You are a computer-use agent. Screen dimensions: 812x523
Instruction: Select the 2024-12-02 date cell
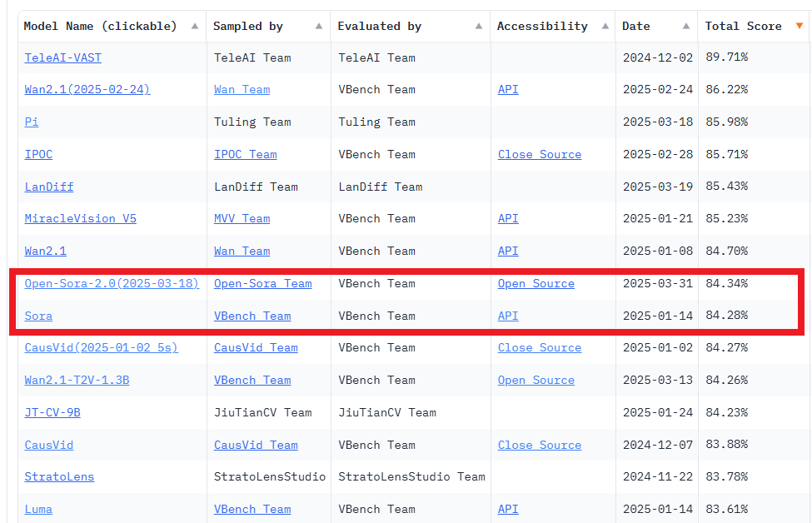coord(658,57)
